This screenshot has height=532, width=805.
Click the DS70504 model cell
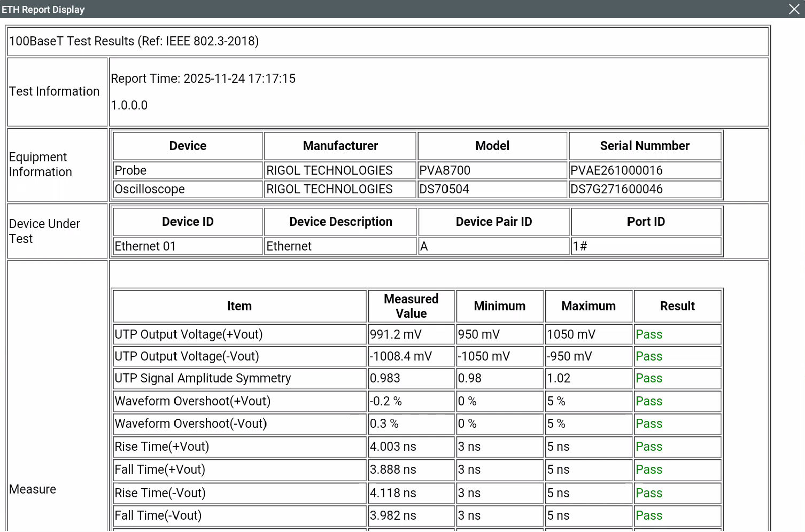tap(492, 189)
